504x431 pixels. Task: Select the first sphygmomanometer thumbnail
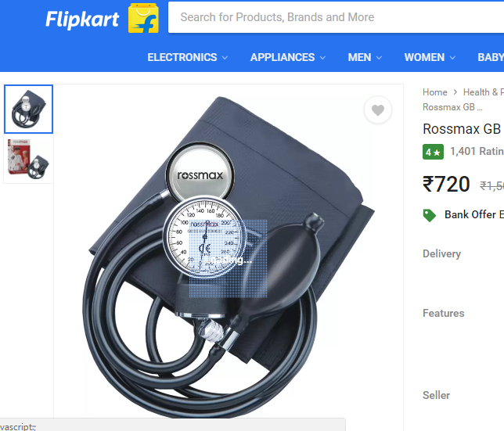29,110
